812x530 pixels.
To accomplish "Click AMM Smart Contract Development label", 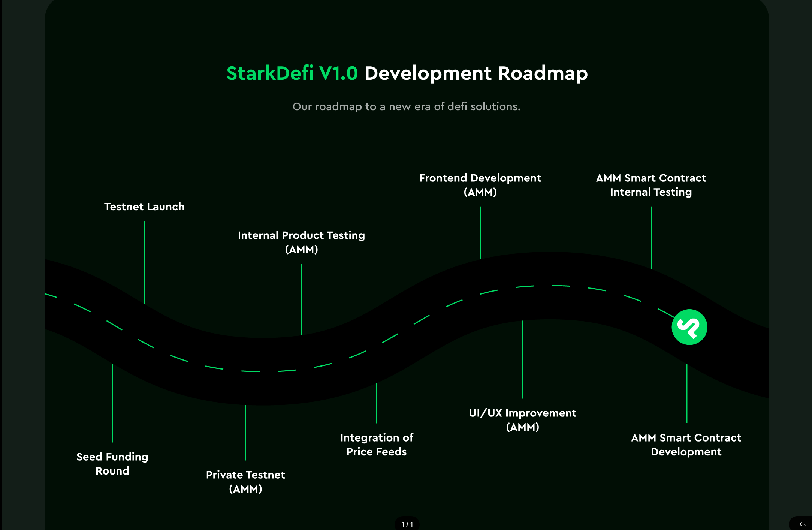I will pyautogui.click(x=686, y=445).
